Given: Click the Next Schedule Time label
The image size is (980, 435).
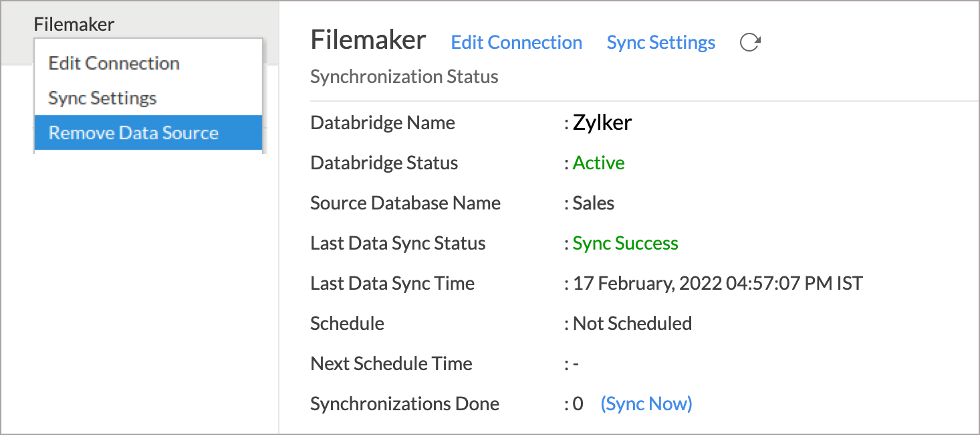Looking at the screenshot, I should click(392, 364).
